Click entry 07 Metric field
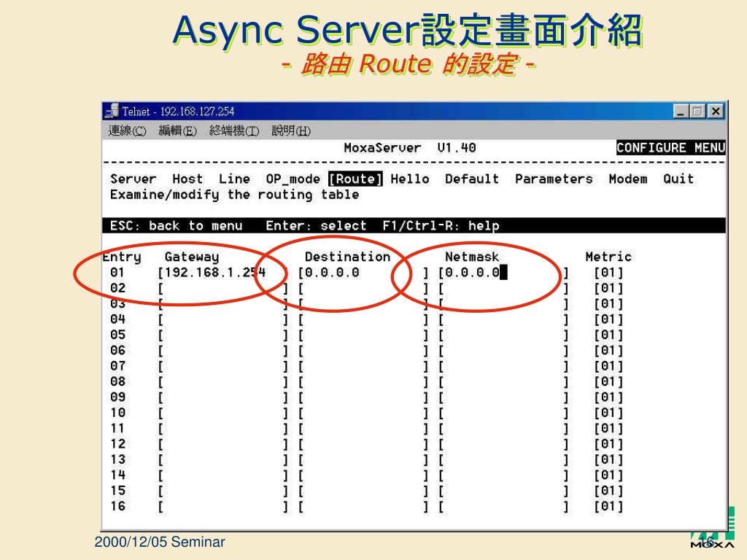The height and width of the screenshot is (560, 747). coord(608,366)
